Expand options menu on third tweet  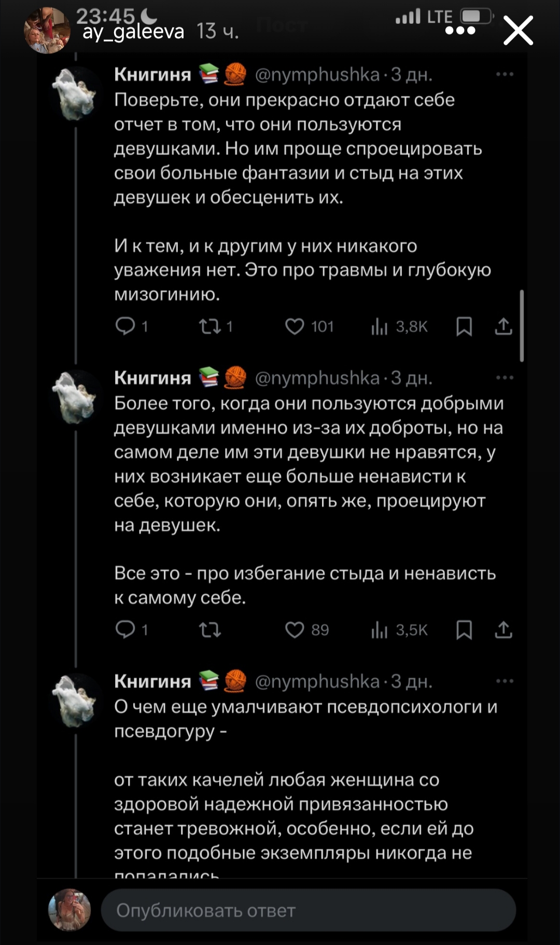[x=505, y=681]
